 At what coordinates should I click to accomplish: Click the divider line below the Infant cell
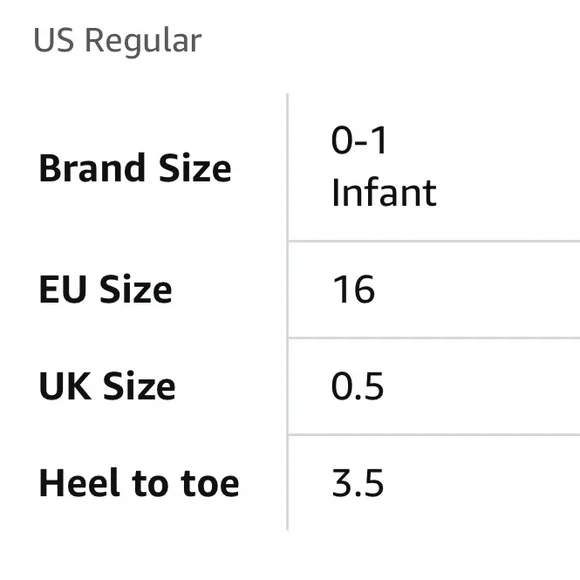click(434, 241)
